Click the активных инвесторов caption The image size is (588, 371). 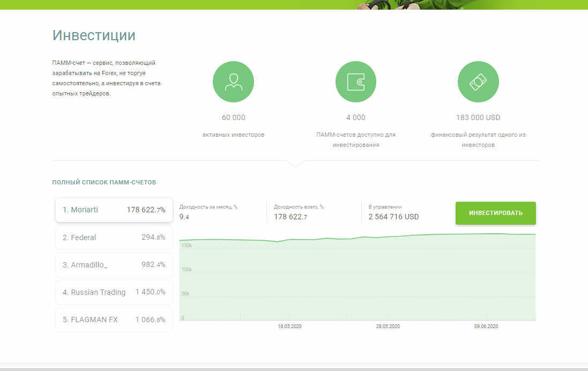coord(233,135)
